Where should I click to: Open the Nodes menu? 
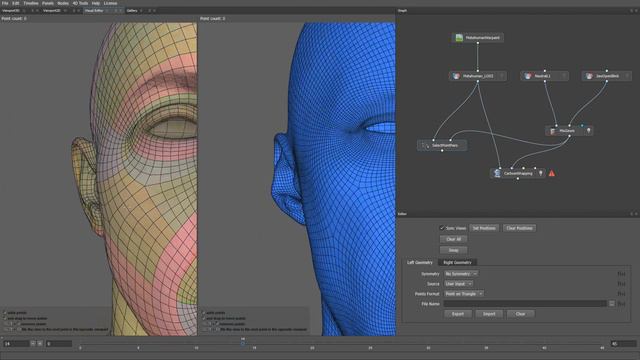coord(63,3)
